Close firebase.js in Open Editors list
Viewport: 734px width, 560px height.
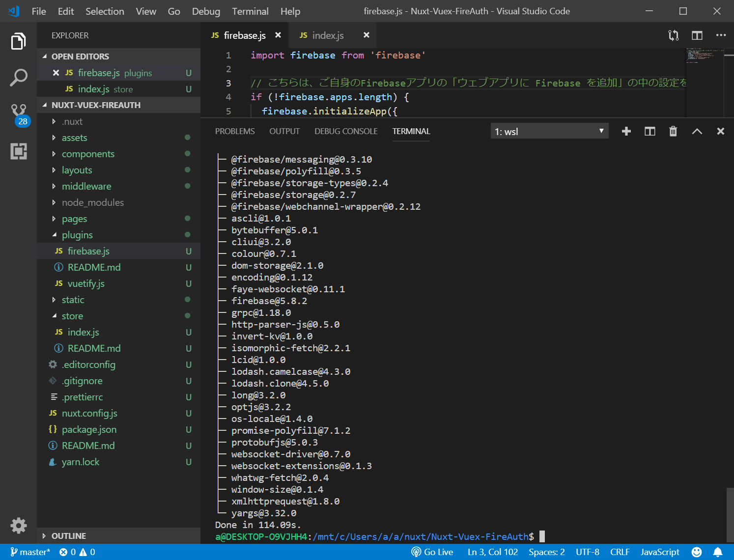click(56, 73)
